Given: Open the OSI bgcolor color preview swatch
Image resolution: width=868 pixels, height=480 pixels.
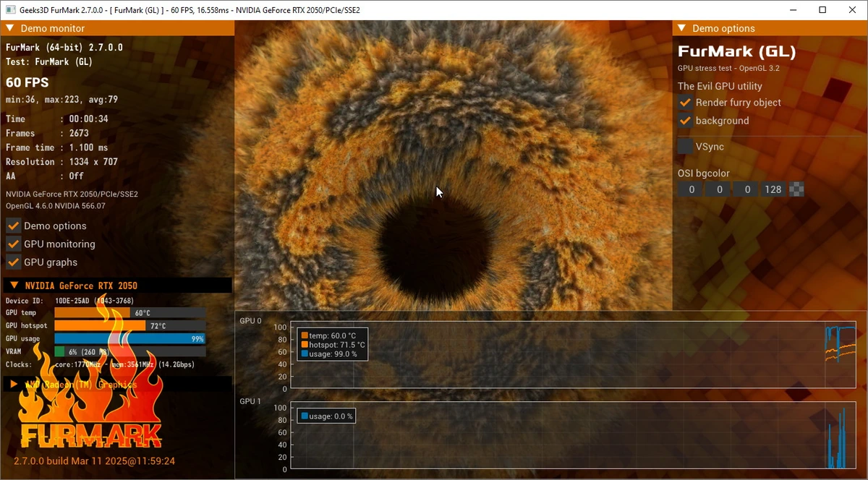Looking at the screenshot, I should [x=796, y=189].
